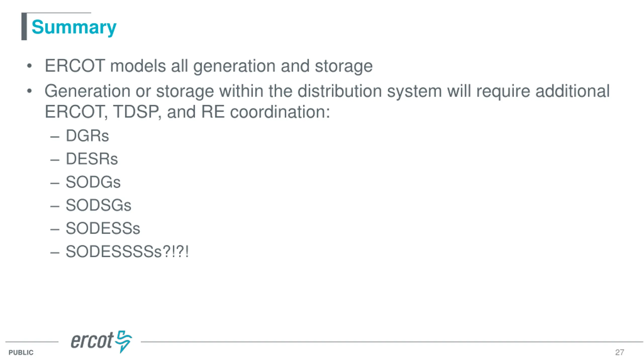This screenshot has width=644, height=362.
Task: Click the SODSGs list item
Action: [98, 205]
